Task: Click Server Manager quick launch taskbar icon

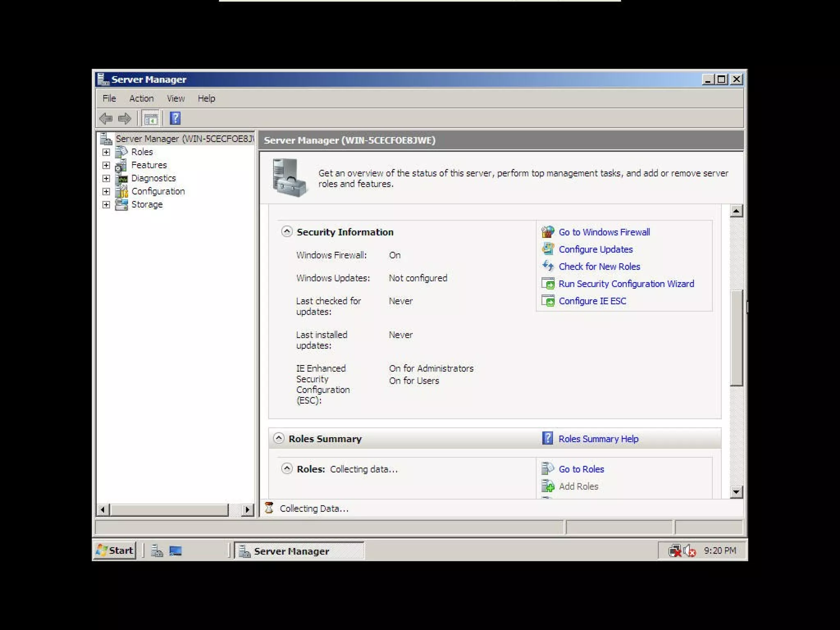Action: click(157, 550)
